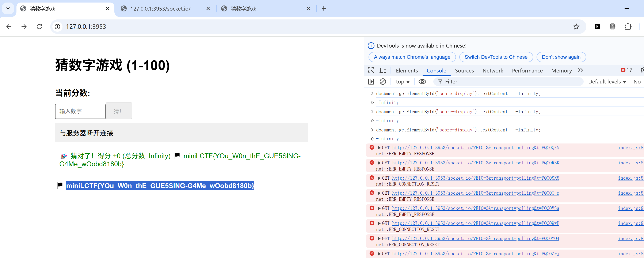The width and height of the screenshot is (644, 258).
Task: Expand the GET request ending PQCOVSa
Action: click(379, 209)
